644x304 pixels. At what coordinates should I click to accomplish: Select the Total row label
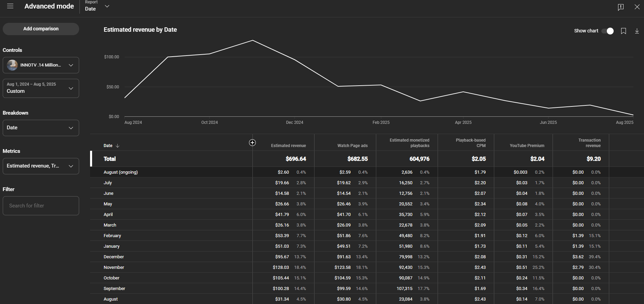[x=109, y=159]
